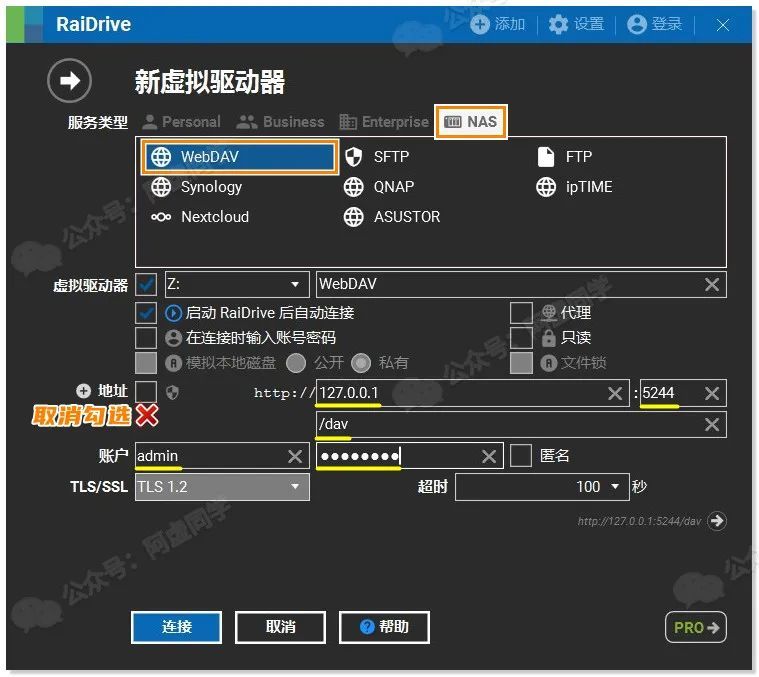Click the 连接 connect button
The height and width of the screenshot is (677, 759).
177,627
